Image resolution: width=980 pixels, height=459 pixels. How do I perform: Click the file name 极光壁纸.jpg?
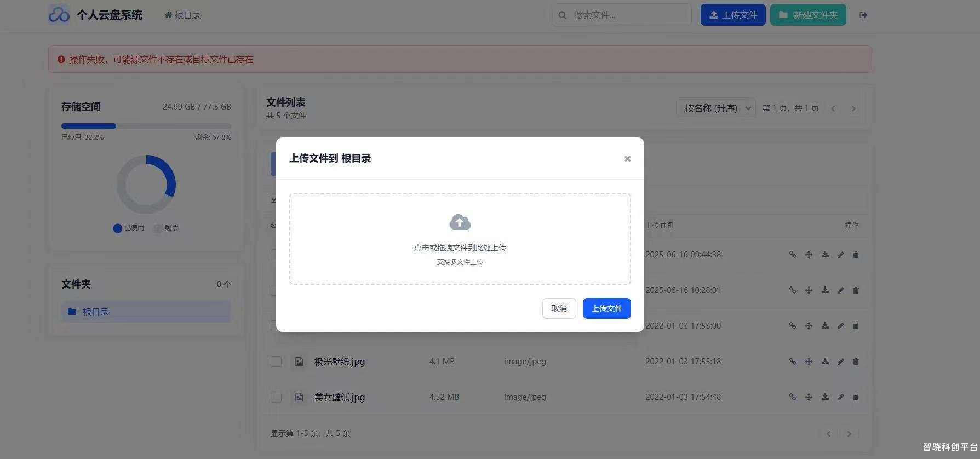(x=340, y=362)
